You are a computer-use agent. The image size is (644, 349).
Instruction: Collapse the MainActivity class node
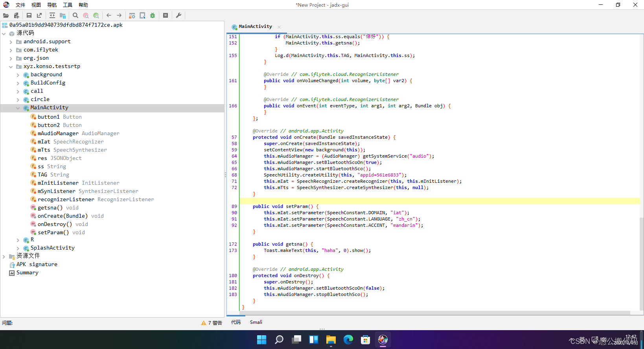18,108
